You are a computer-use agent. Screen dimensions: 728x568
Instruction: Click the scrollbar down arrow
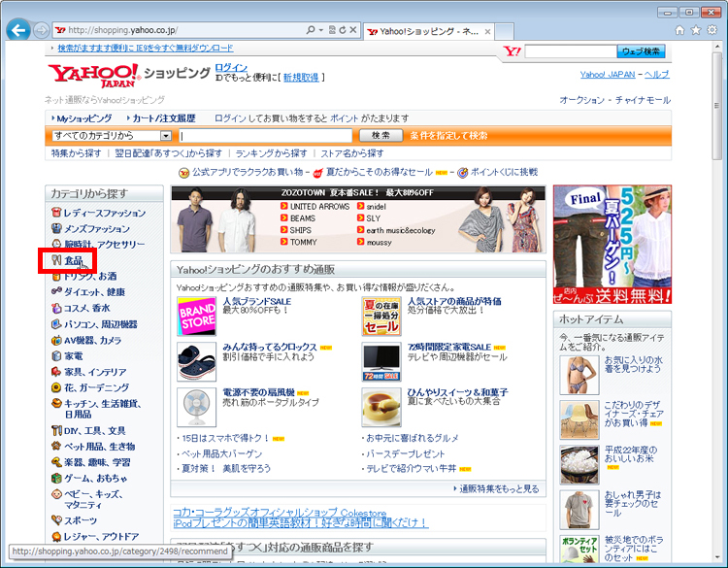(717, 556)
